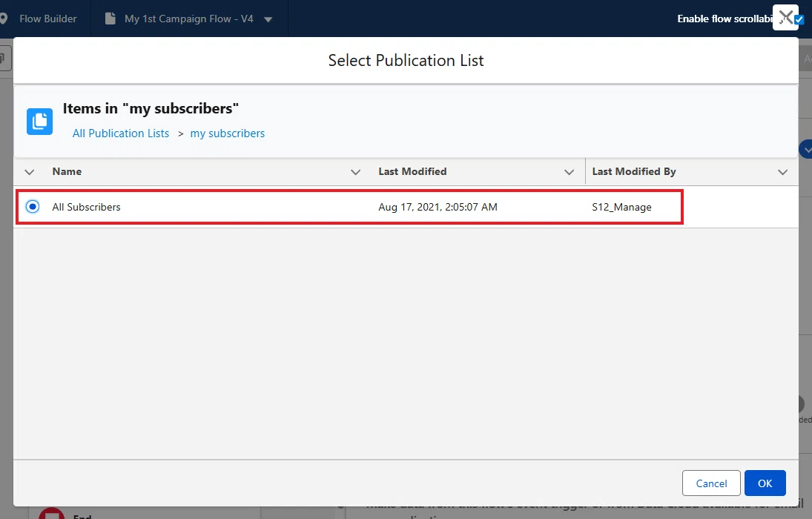Open the flow version dropdown arrow
Screen dimensions: 812x519
click(268, 19)
